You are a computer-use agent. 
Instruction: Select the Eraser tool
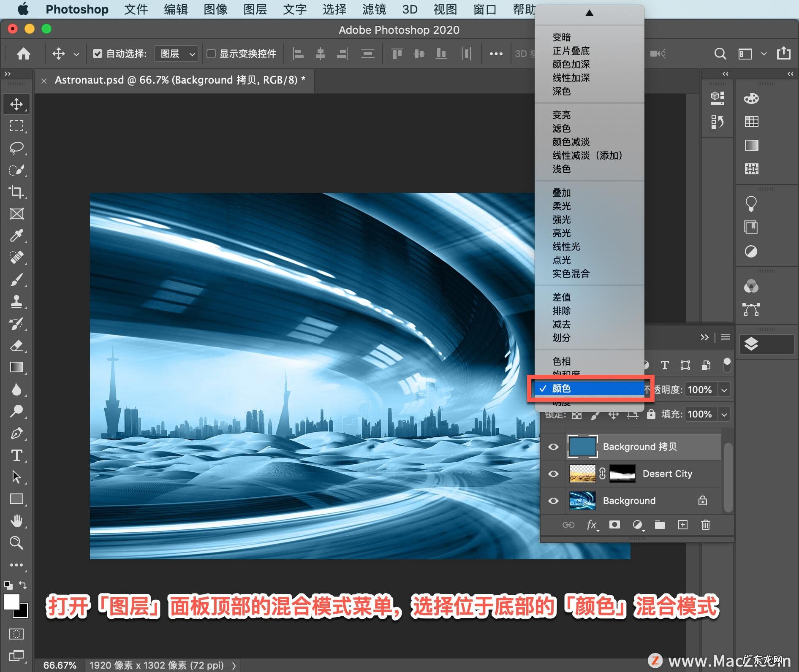[x=16, y=345]
